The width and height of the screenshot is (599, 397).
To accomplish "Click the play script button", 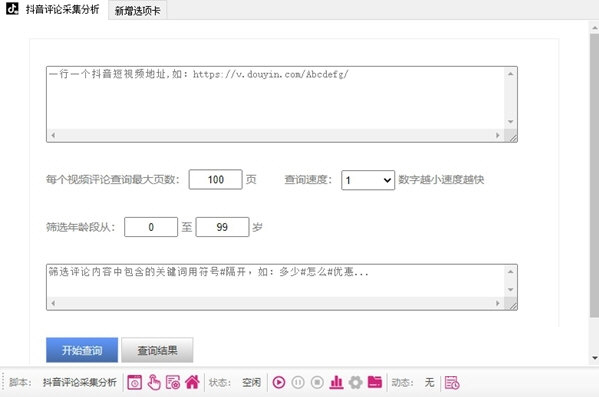I will tap(279, 382).
